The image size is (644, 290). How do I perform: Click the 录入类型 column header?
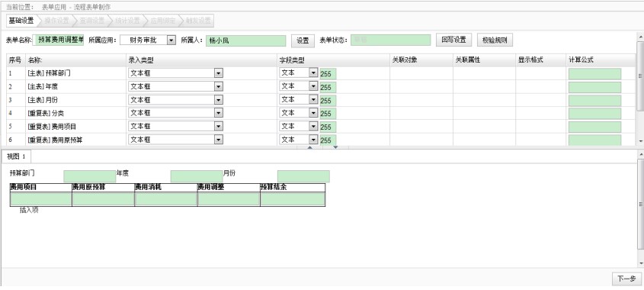201,60
